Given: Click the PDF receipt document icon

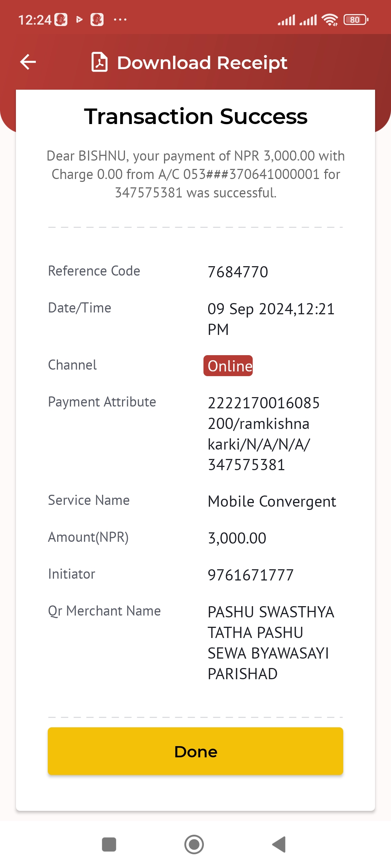Looking at the screenshot, I should (100, 62).
